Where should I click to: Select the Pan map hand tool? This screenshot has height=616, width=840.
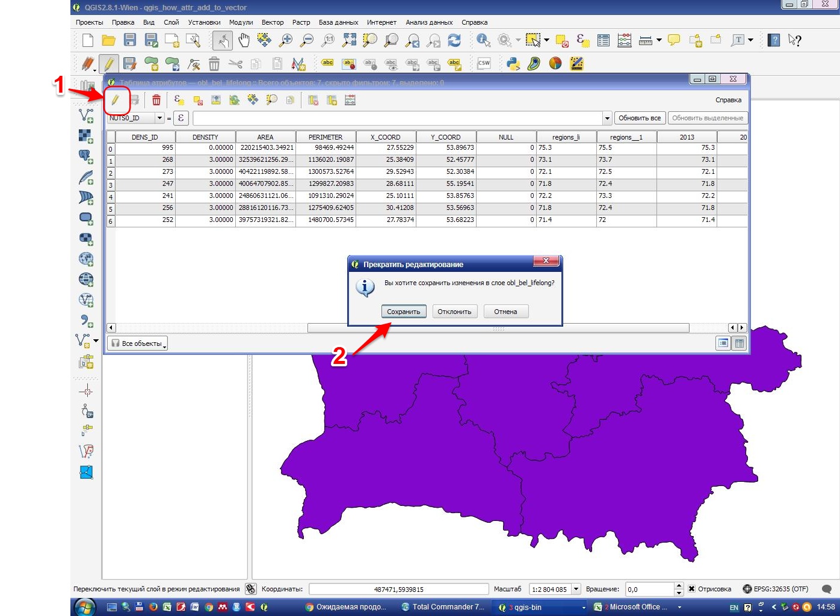coord(244,40)
